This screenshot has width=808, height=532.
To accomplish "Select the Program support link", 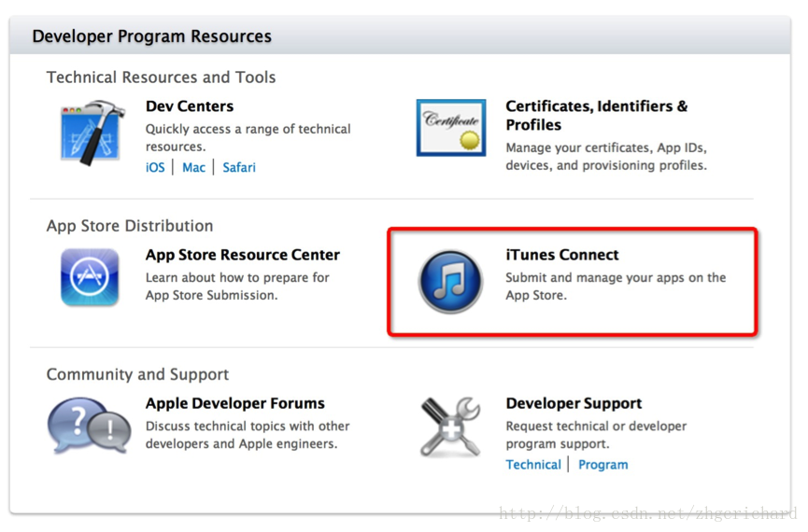I will click(602, 465).
